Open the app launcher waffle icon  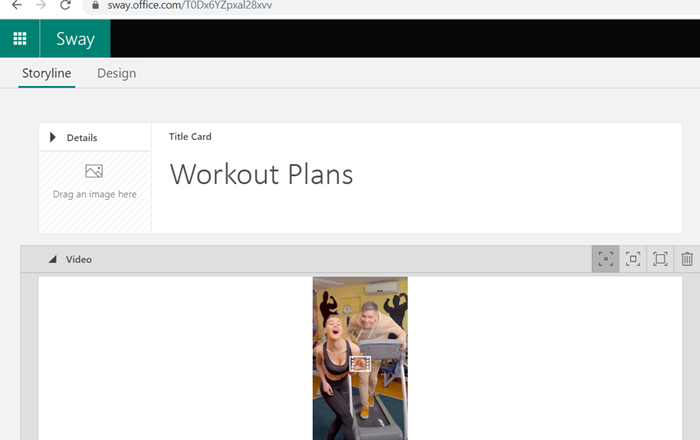pyautogui.click(x=20, y=39)
